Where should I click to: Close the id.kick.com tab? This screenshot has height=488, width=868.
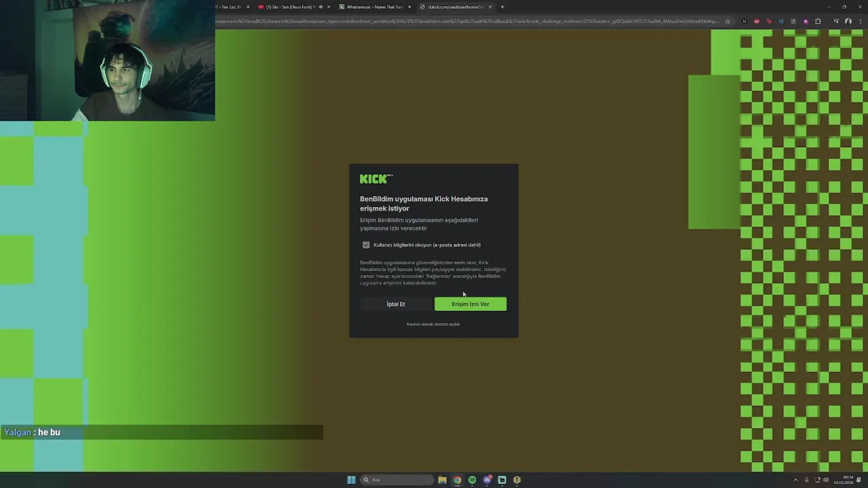tap(490, 7)
